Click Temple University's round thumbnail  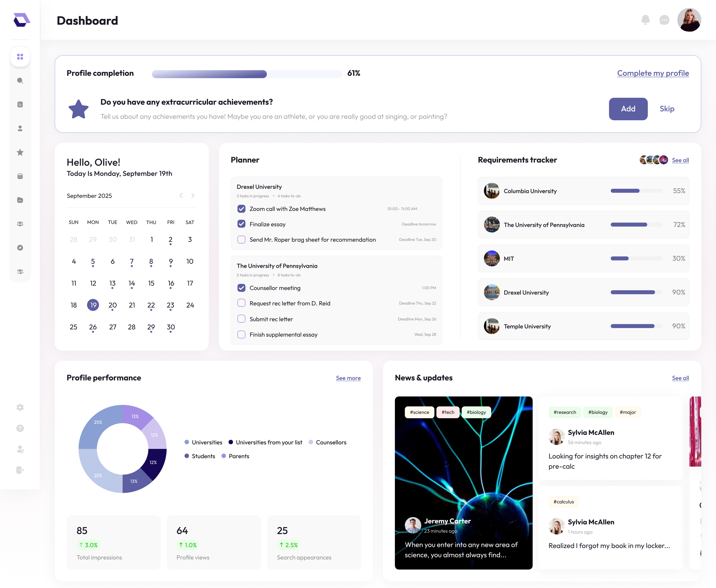click(492, 326)
